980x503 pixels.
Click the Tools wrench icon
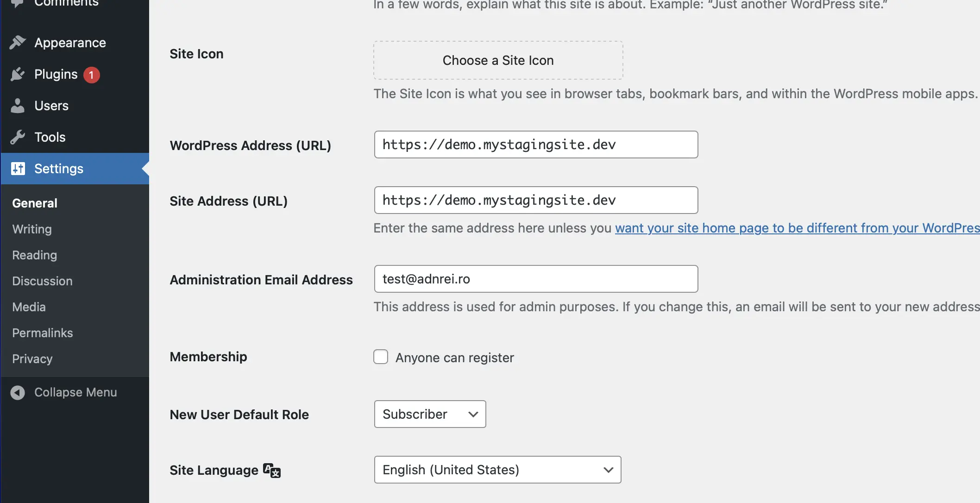(x=18, y=137)
